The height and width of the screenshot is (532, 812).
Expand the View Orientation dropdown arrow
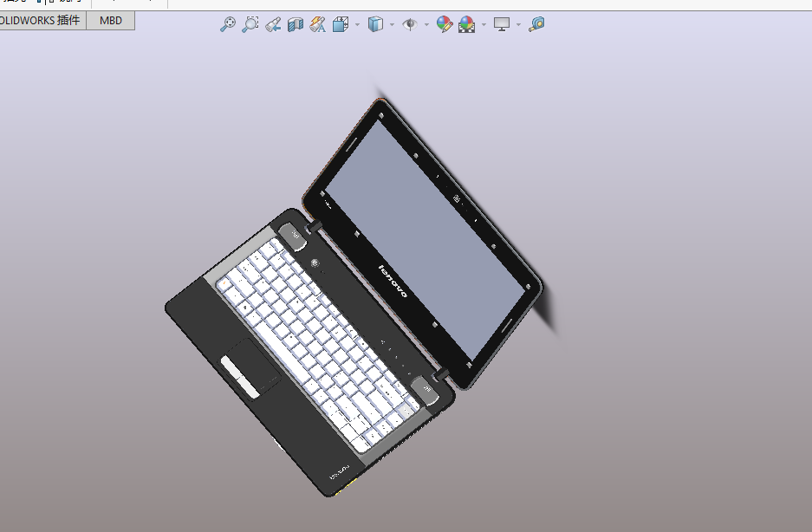(x=357, y=24)
